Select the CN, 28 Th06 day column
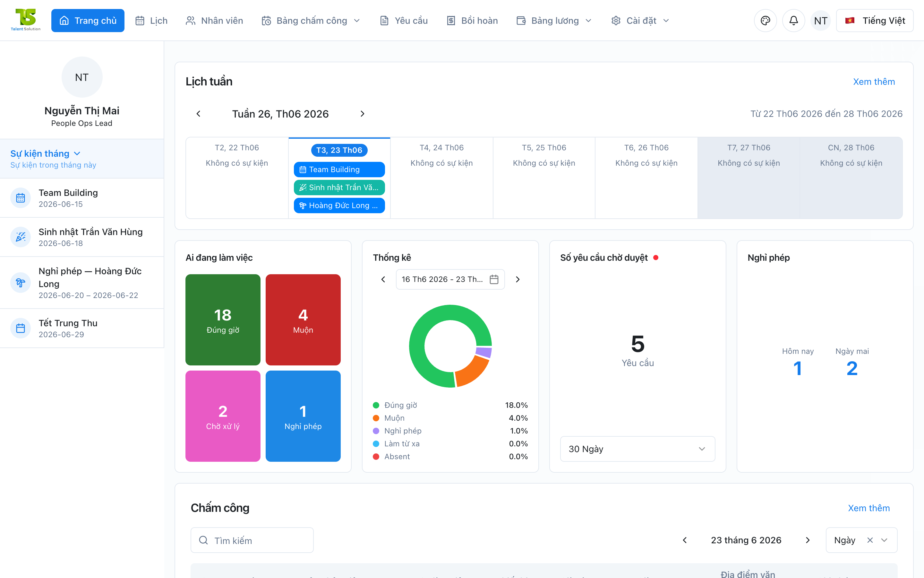This screenshot has height=578, width=924. coord(851,178)
